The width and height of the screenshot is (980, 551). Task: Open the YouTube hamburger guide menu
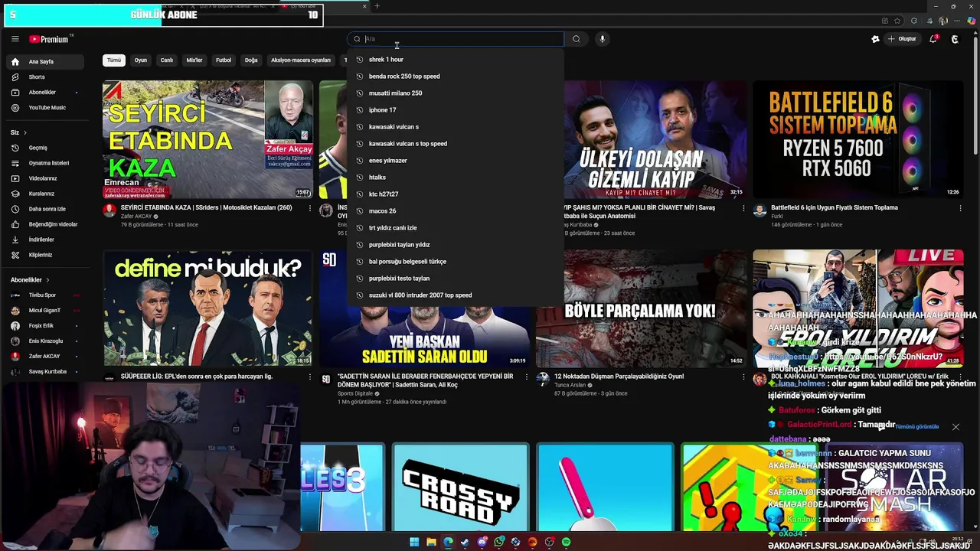click(15, 39)
